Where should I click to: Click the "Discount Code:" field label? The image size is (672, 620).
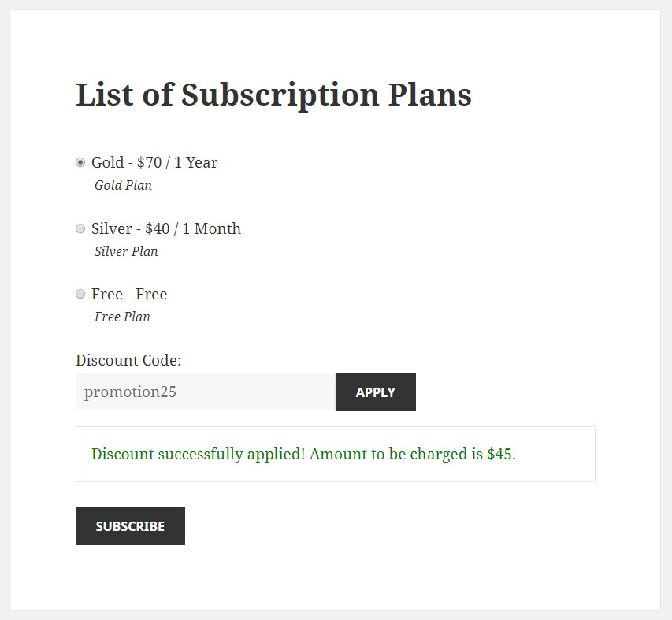click(x=128, y=361)
